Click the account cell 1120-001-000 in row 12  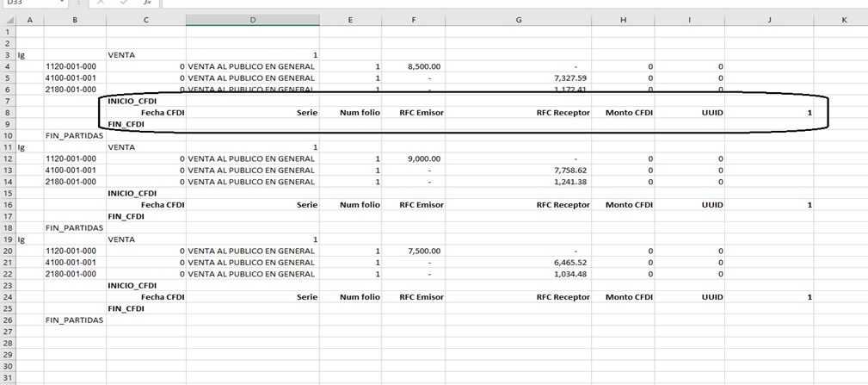[x=75, y=158]
